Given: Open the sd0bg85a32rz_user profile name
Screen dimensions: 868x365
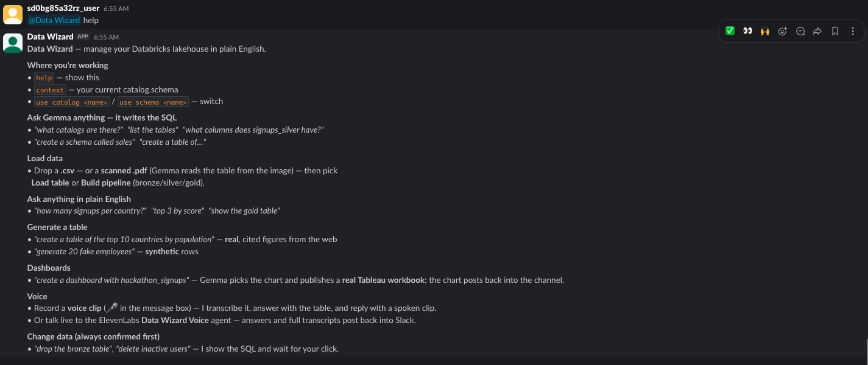Looking at the screenshot, I should click(63, 9).
